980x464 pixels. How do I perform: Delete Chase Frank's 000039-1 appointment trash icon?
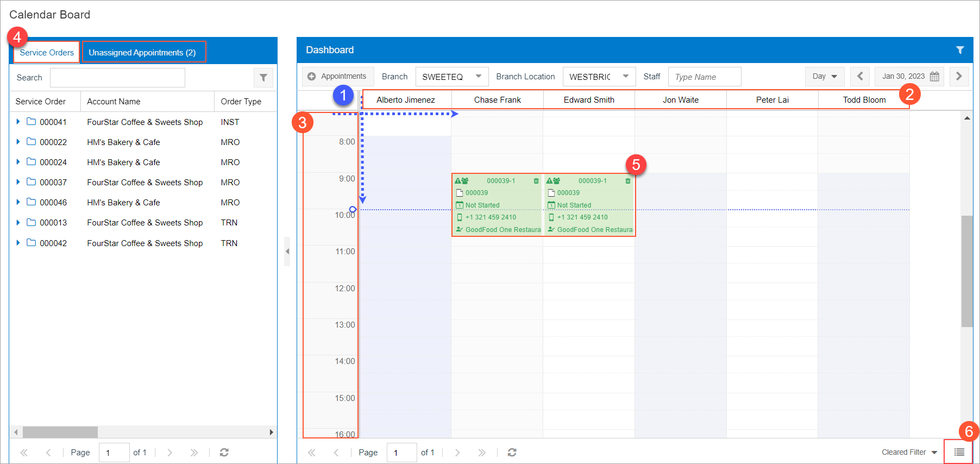[536, 181]
